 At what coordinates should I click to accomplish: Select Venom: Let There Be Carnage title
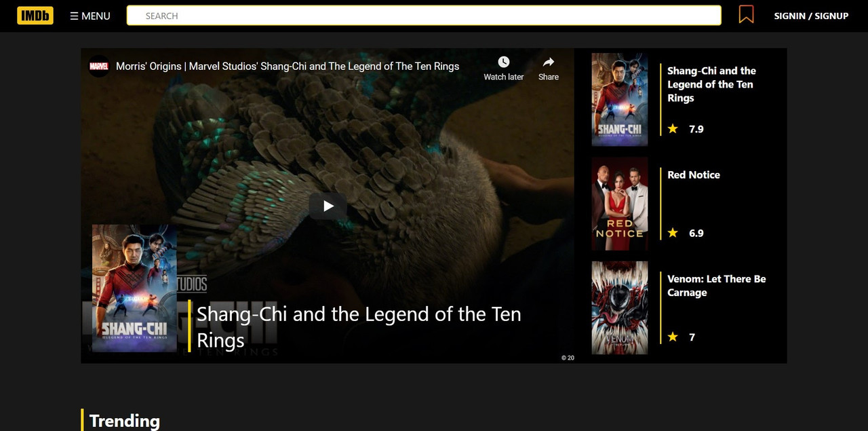coord(717,286)
